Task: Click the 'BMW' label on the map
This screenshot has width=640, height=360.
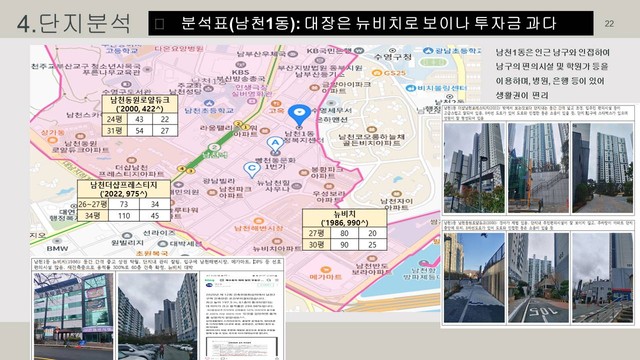Action: click(x=57, y=248)
